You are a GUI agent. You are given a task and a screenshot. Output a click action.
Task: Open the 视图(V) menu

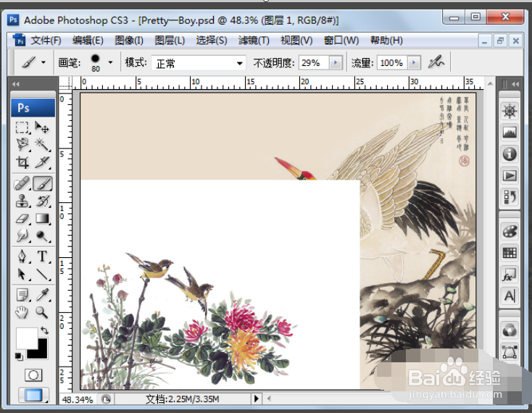click(x=296, y=41)
